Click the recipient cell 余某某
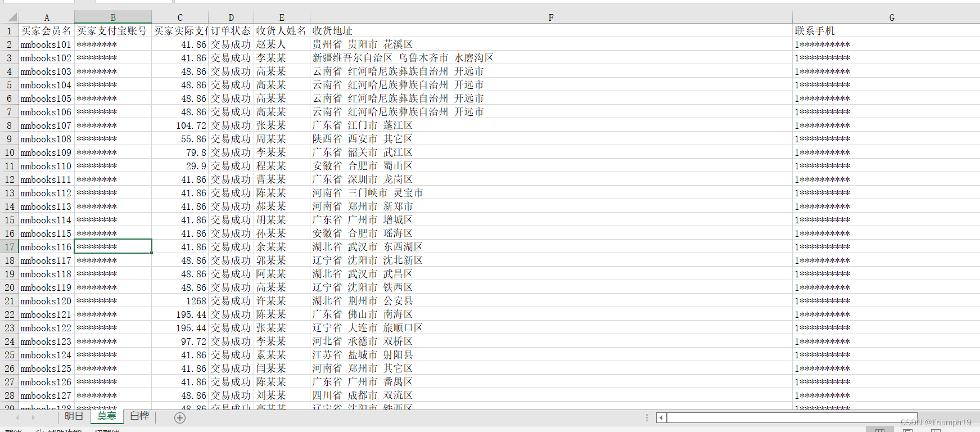980x432 pixels. click(282, 247)
